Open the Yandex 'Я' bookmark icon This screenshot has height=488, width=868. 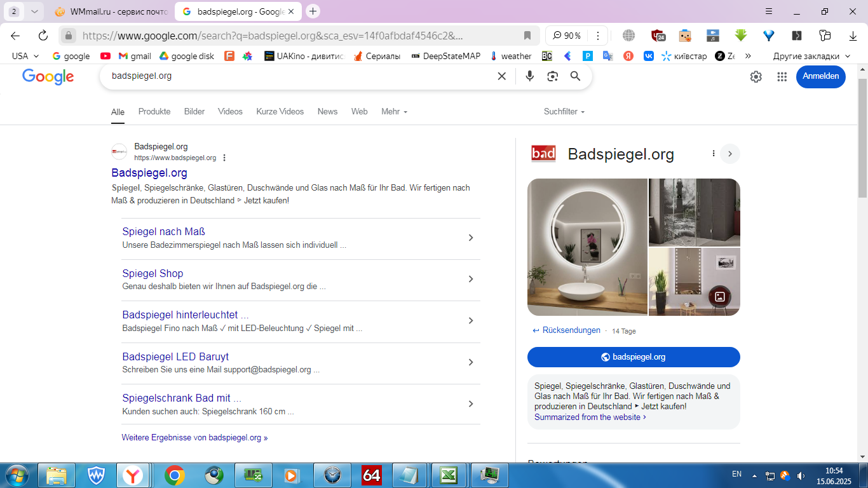(628, 56)
